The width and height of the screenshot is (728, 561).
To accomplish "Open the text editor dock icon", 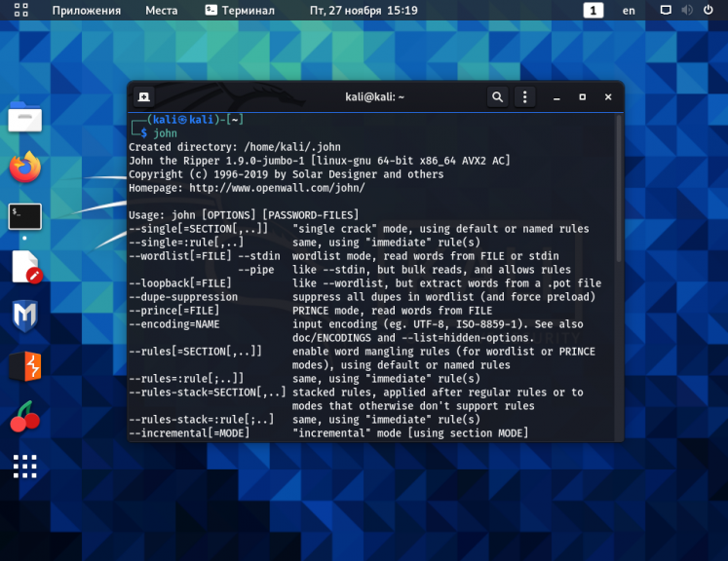I will point(25,267).
